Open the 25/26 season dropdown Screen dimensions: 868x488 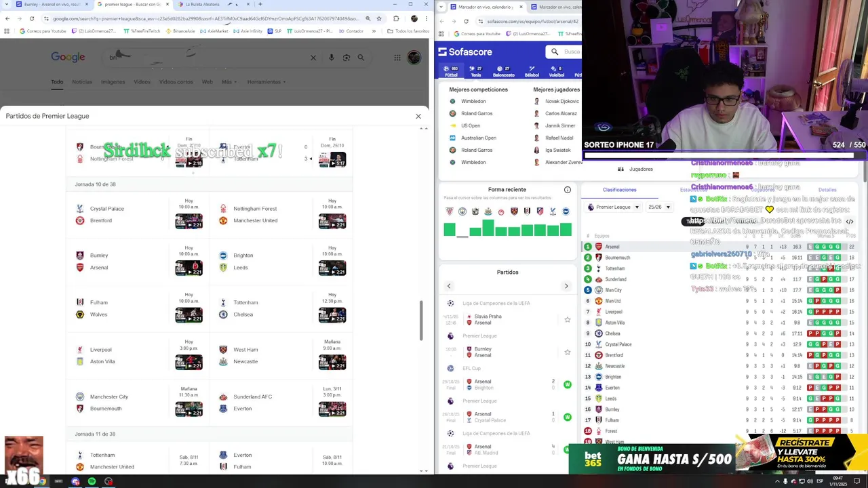[x=658, y=207]
